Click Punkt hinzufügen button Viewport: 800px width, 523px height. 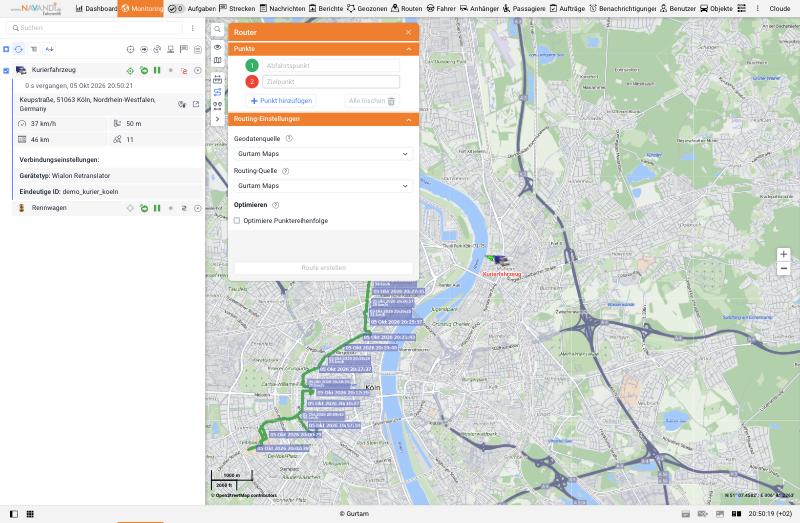pos(281,101)
